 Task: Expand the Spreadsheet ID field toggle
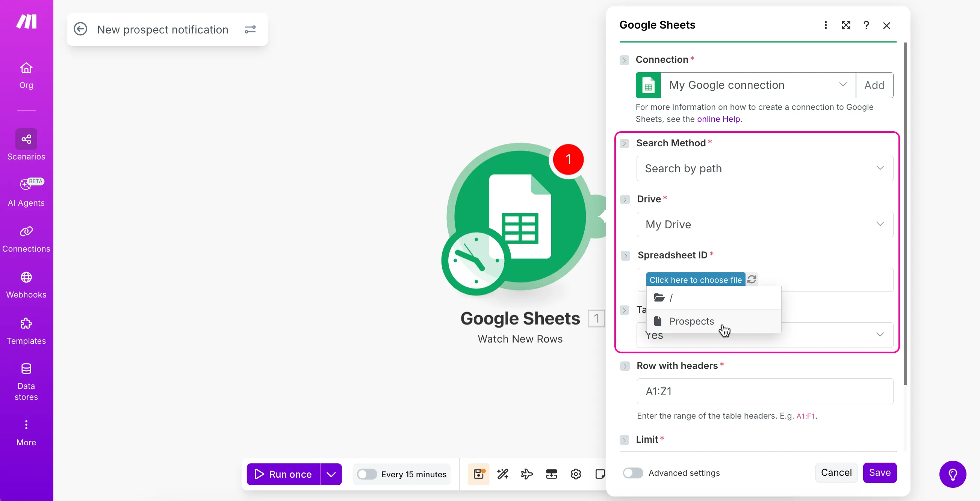[x=625, y=255]
